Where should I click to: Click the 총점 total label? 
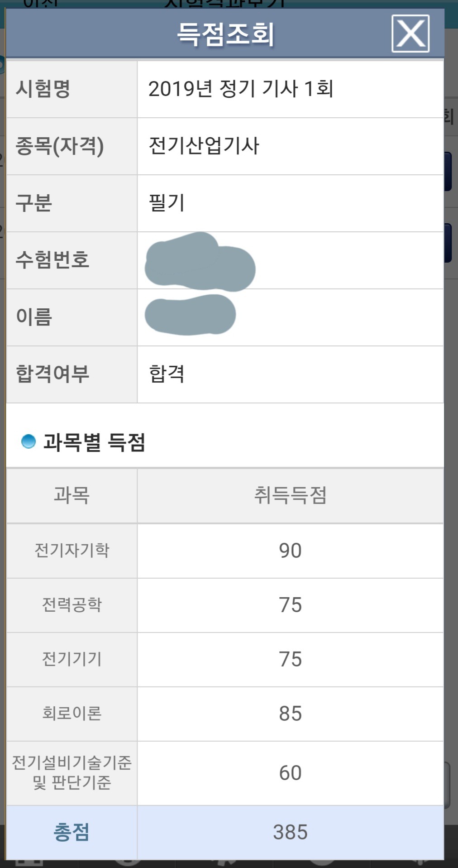pos(72,832)
